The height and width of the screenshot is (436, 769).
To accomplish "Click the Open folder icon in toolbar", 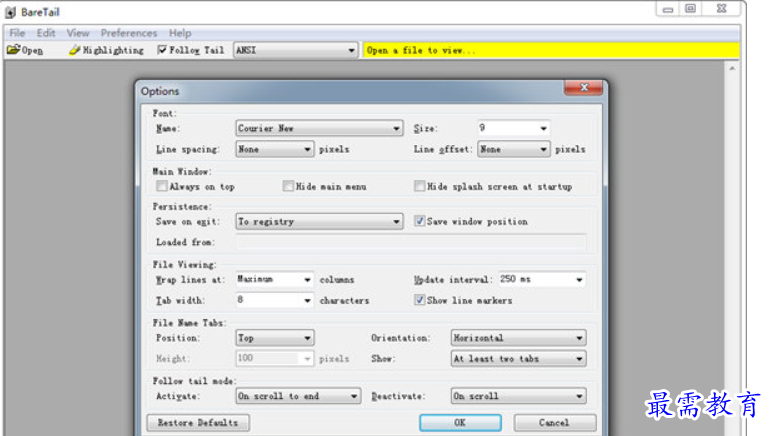I will coord(13,50).
